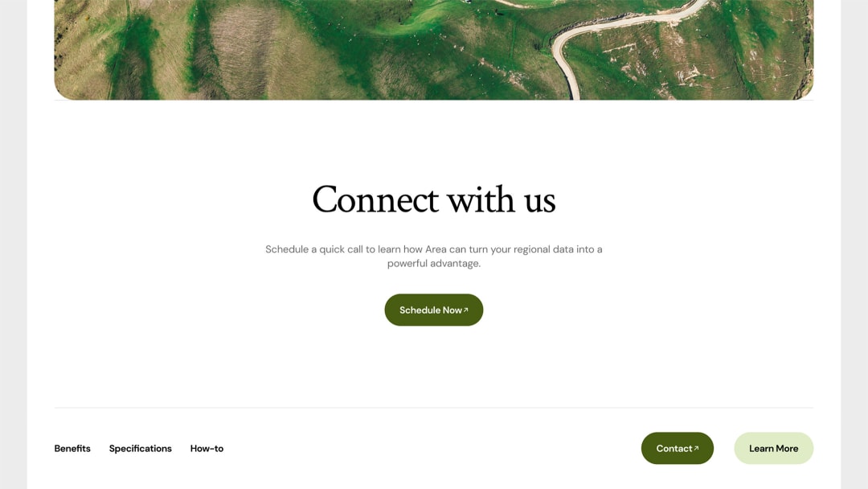Click the Connect with us heading
This screenshot has width=868, height=489.
pos(434,199)
